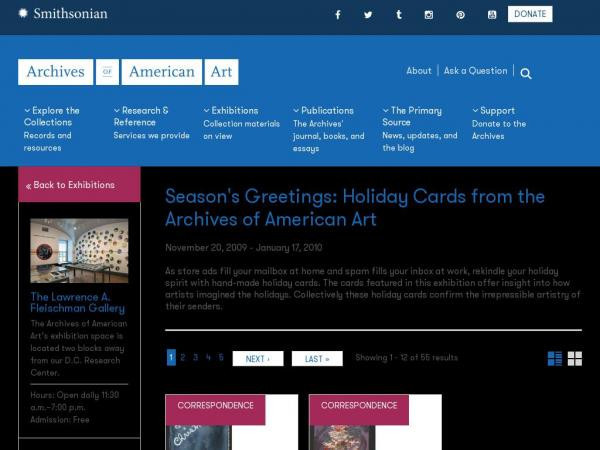The image size is (600, 450).
Task: Open Ask a Question link
Action: coord(475,71)
